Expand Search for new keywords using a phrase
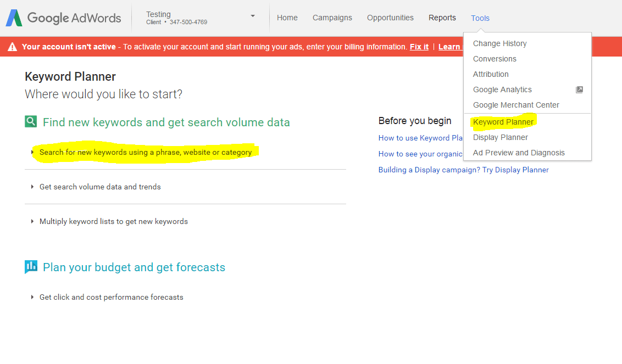 (145, 152)
